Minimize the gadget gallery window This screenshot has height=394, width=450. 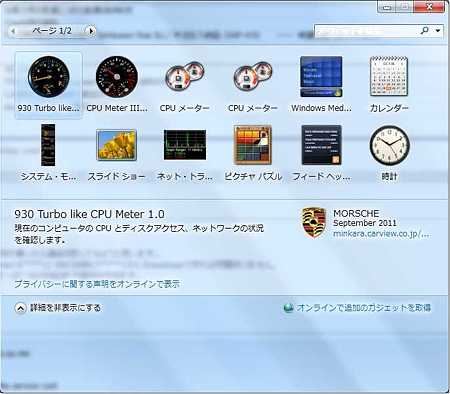(x=387, y=7)
